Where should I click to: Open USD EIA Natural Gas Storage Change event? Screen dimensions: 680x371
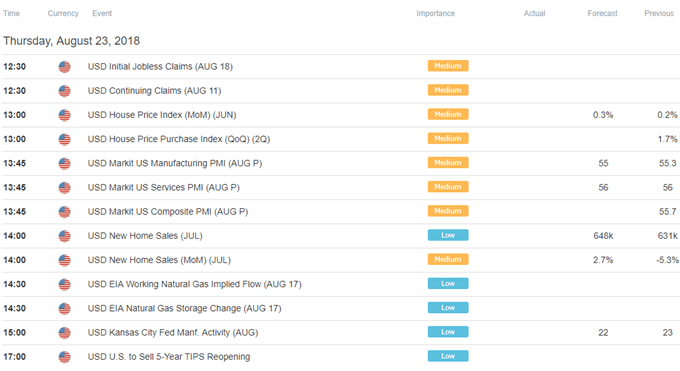(x=184, y=309)
